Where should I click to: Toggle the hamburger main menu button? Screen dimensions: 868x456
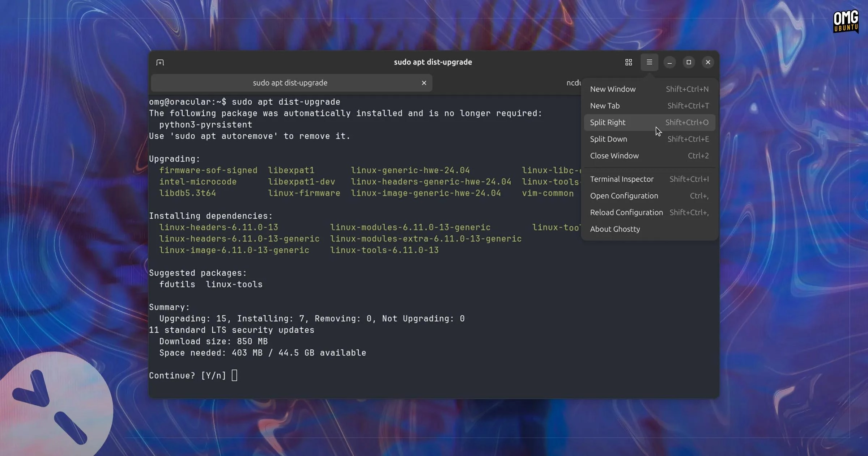click(650, 62)
